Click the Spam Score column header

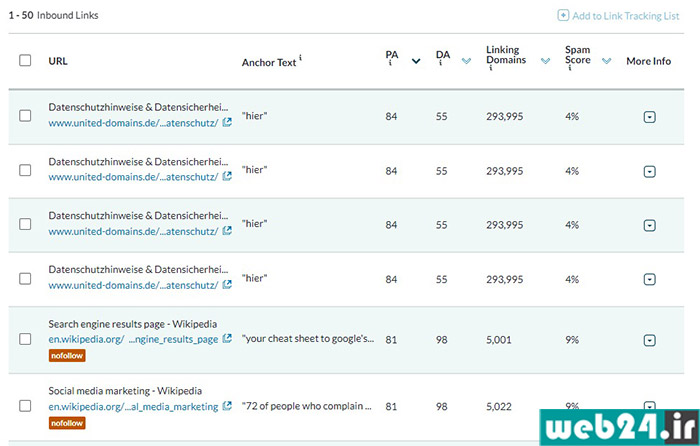[x=578, y=55]
